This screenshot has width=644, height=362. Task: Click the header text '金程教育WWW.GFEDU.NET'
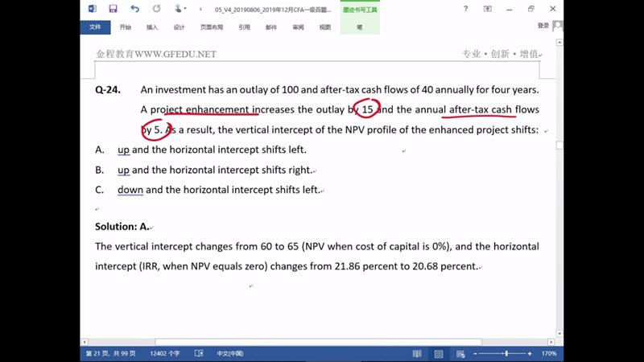155,54
